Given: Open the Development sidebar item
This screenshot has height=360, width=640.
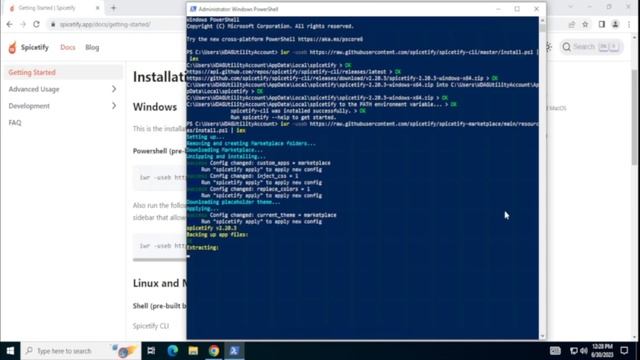Looking at the screenshot, I should click(29, 106).
